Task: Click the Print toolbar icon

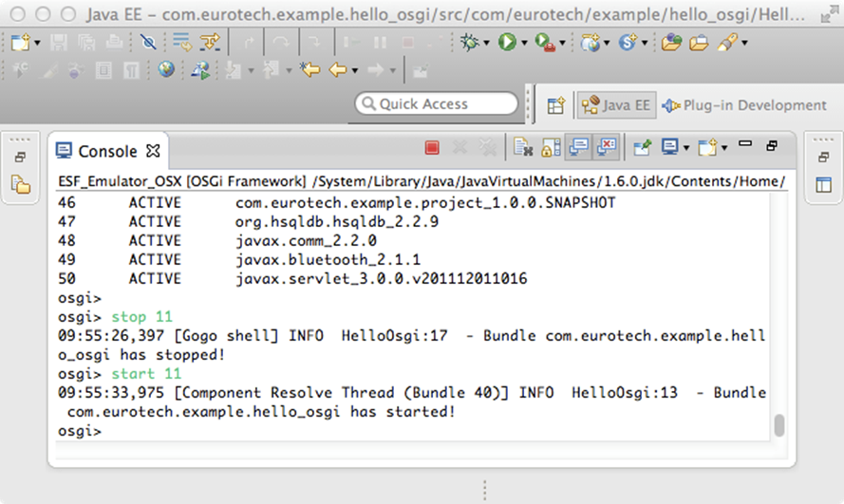Action: 114,42
